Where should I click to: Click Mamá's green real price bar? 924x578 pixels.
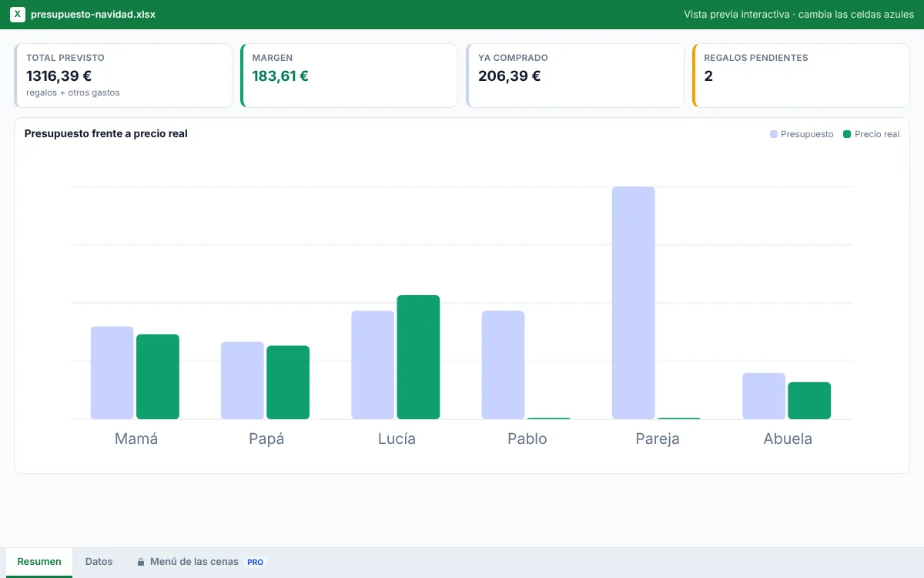pos(158,377)
